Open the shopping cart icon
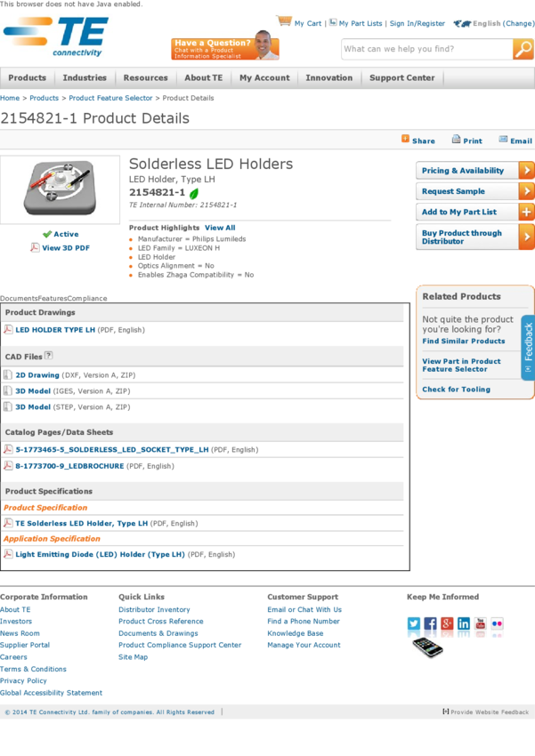 point(284,21)
